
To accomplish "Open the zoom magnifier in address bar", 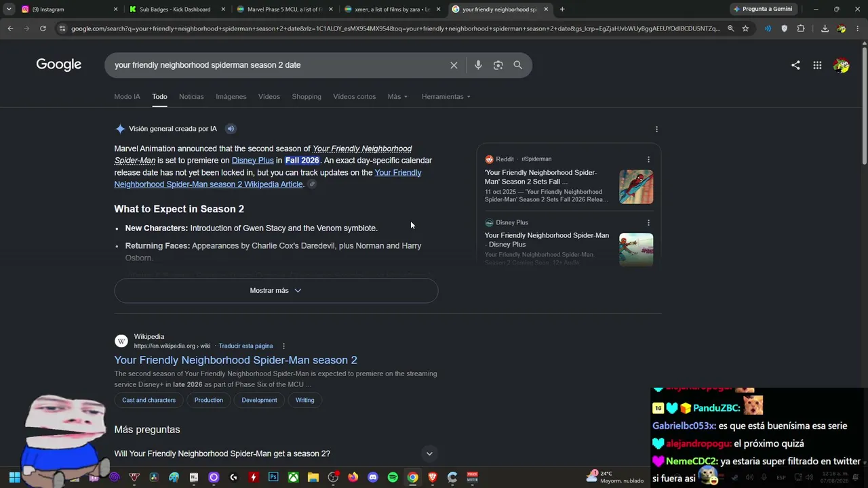I will [730, 28].
